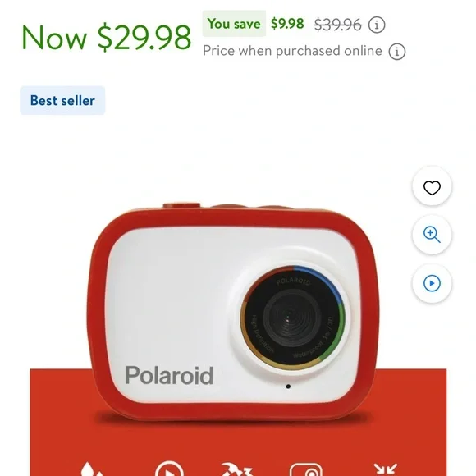
Task: Click the $9.98 savings amount
Action: point(287,24)
